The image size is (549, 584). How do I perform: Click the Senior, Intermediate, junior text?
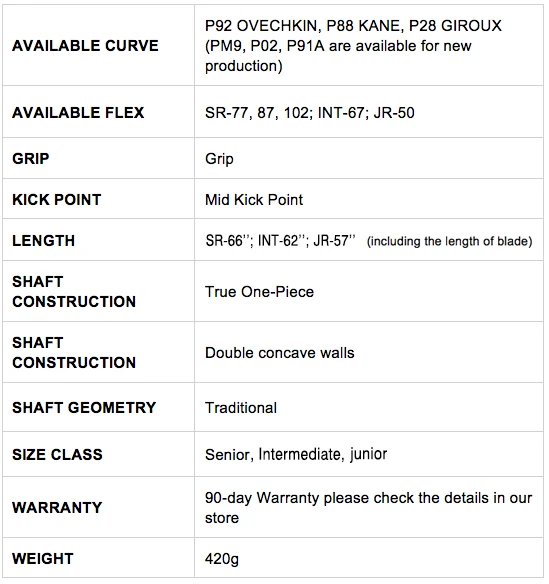296,454
